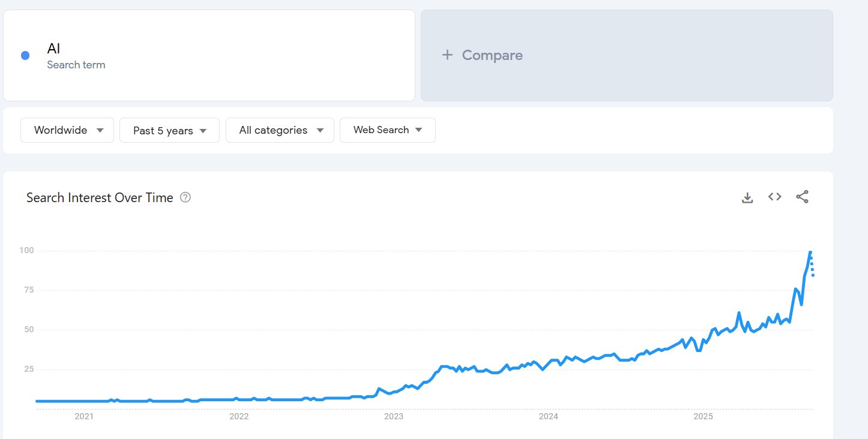The height and width of the screenshot is (439, 868).
Task: Click the chart line peak at 100
Action: [x=810, y=252]
